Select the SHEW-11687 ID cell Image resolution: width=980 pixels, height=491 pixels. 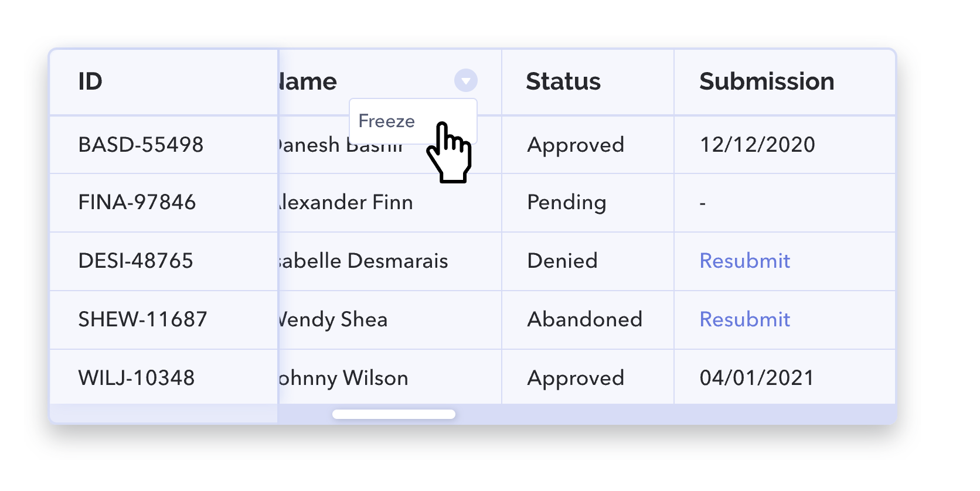[x=164, y=320]
